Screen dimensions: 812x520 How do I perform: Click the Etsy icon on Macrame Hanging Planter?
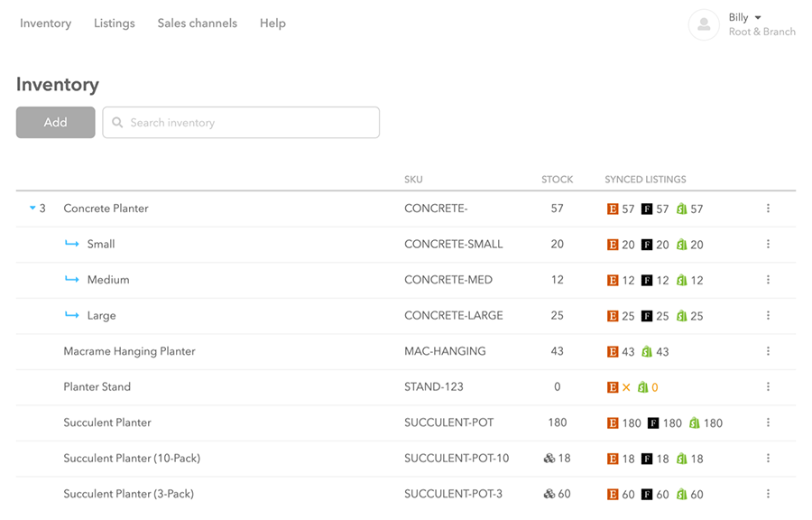(613, 352)
